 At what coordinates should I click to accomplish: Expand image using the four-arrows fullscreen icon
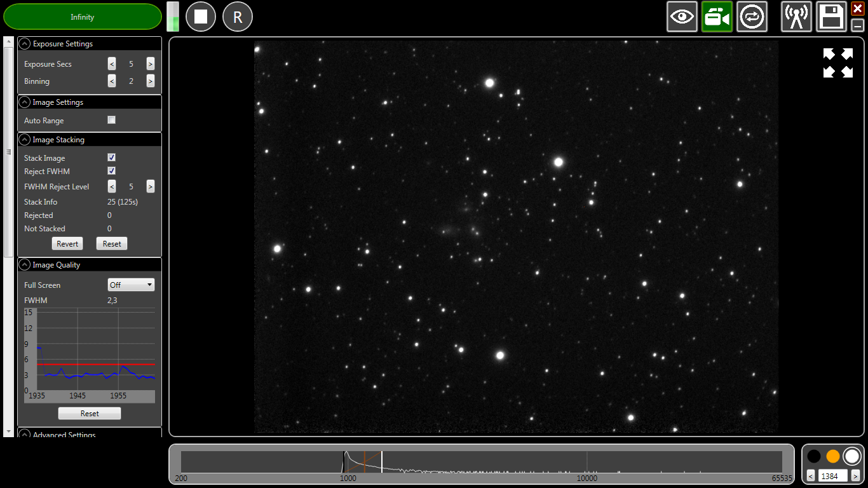pos(837,63)
